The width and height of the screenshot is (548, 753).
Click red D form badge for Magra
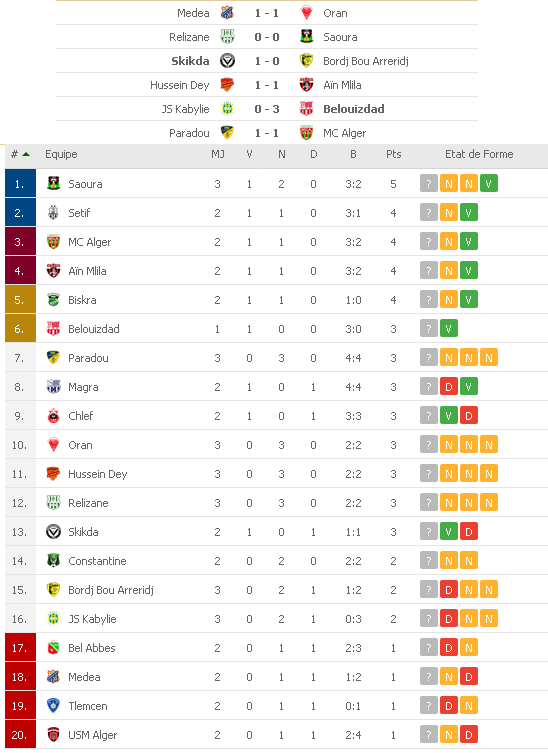pyautogui.click(x=449, y=387)
